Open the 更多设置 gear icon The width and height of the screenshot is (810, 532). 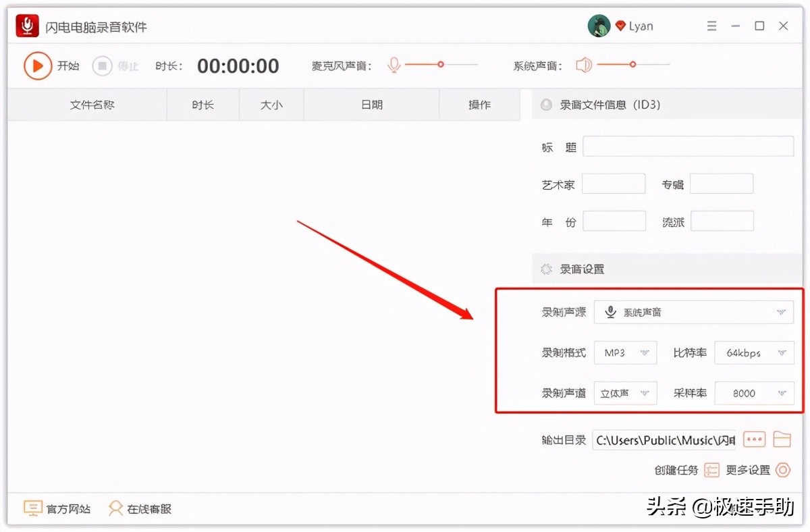click(x=783, y=470)
